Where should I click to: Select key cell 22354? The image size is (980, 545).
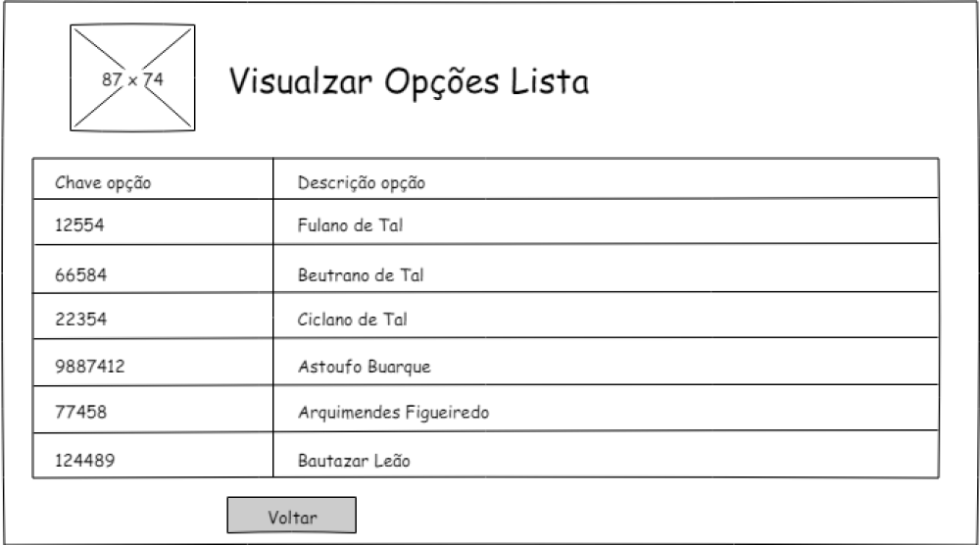tap(80, 320)
